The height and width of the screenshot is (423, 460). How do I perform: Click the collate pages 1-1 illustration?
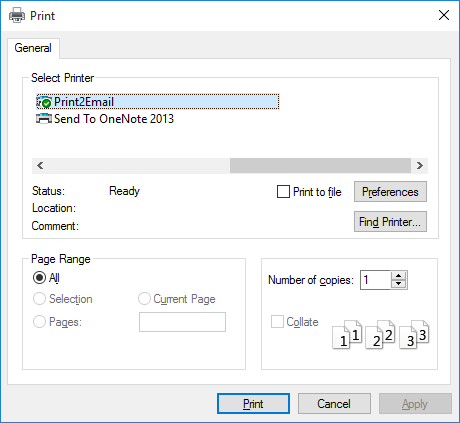pos(347,335)
